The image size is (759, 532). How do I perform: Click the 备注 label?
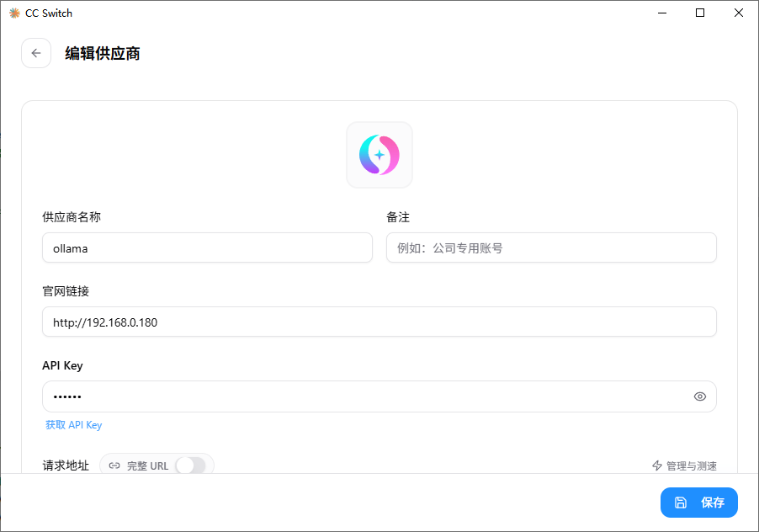click(398, 217)
